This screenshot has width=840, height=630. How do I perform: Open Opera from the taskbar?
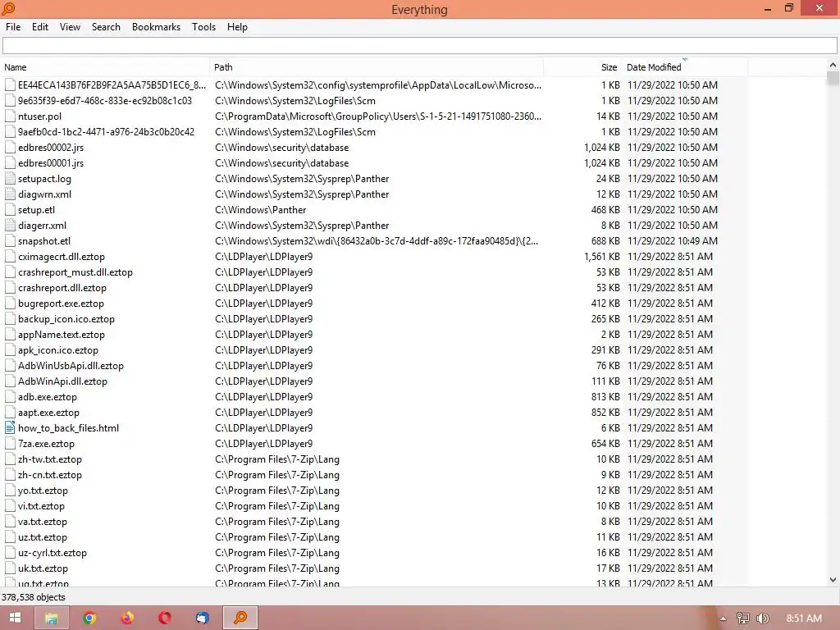[x=164, y=618]
